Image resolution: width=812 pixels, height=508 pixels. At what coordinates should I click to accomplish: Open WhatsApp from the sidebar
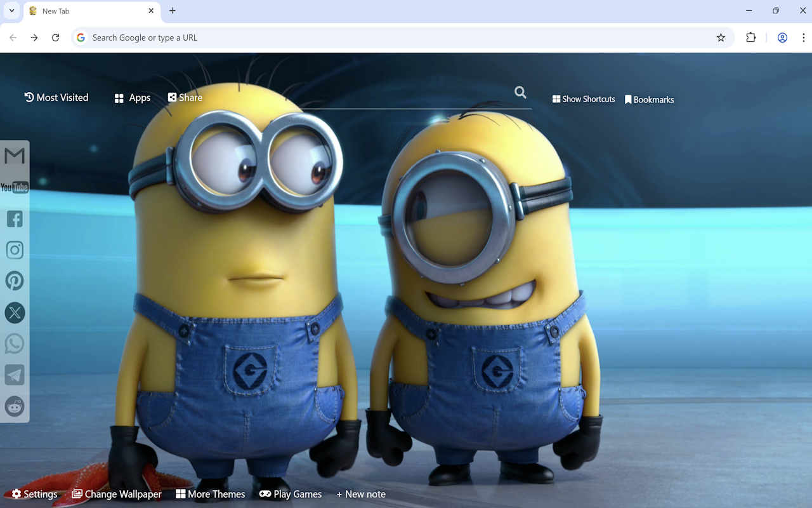click(x=14, y=344)
